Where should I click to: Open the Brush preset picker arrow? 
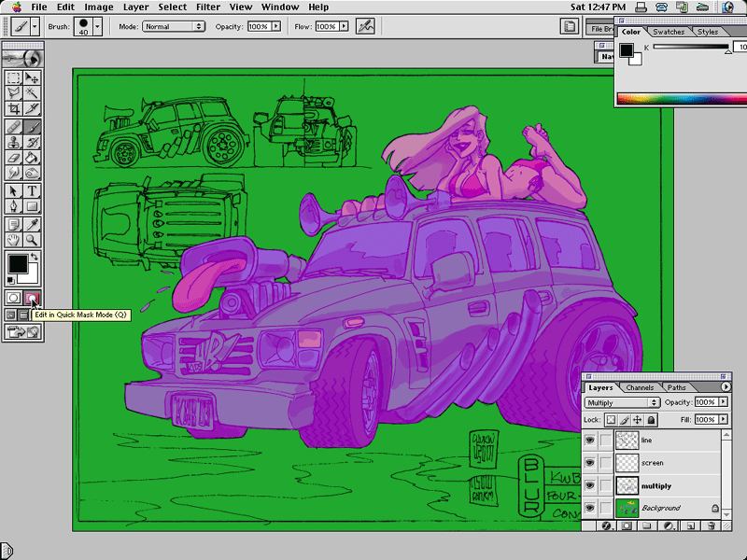tap(97, 27)
